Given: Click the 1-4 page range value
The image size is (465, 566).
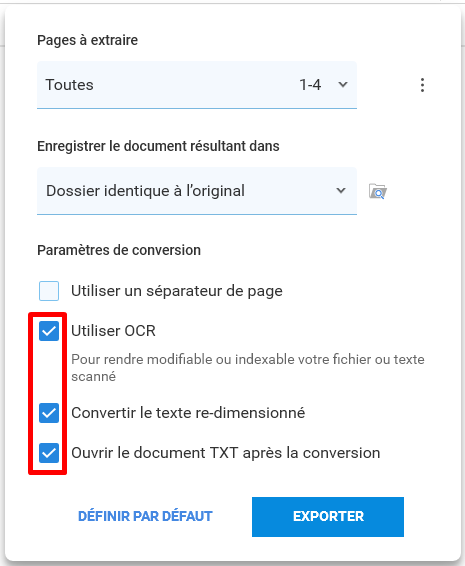Looking at the screenshot, I should tap(310, 85).
